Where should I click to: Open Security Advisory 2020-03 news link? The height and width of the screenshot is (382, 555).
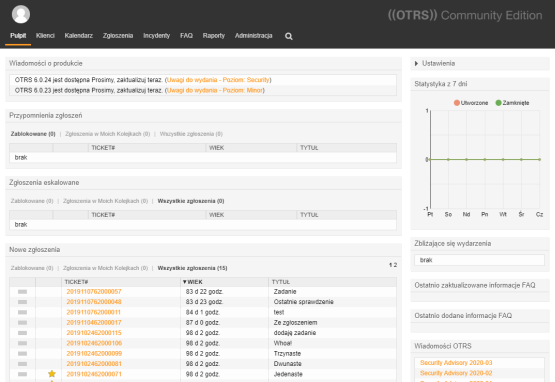click(x=456, y=363)
